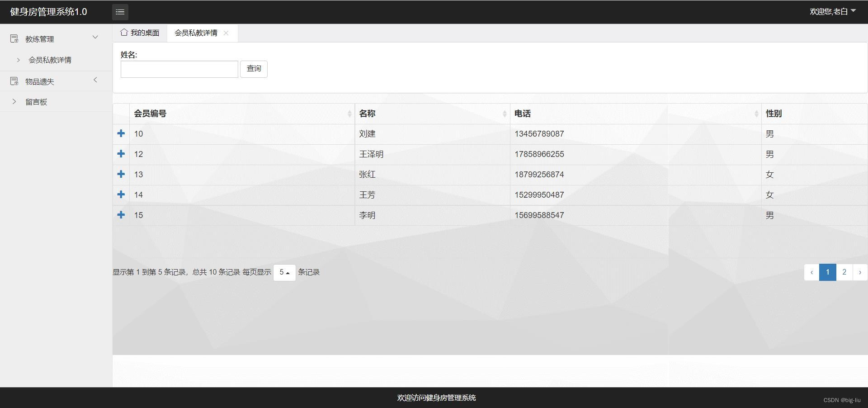The height and width of the screenshot is (408, 868).
Task: Click member number 12 cell
Action: tap(242, 154)
